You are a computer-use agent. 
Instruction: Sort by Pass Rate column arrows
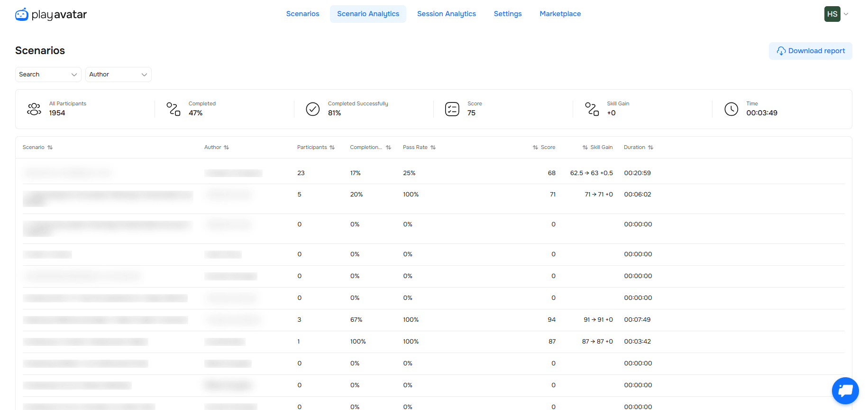[x=433, y=148]
